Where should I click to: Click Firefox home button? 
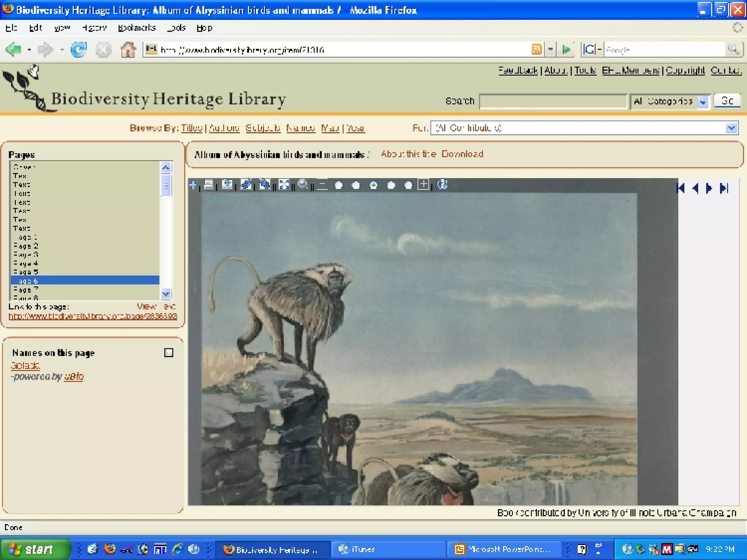[128, 50]
